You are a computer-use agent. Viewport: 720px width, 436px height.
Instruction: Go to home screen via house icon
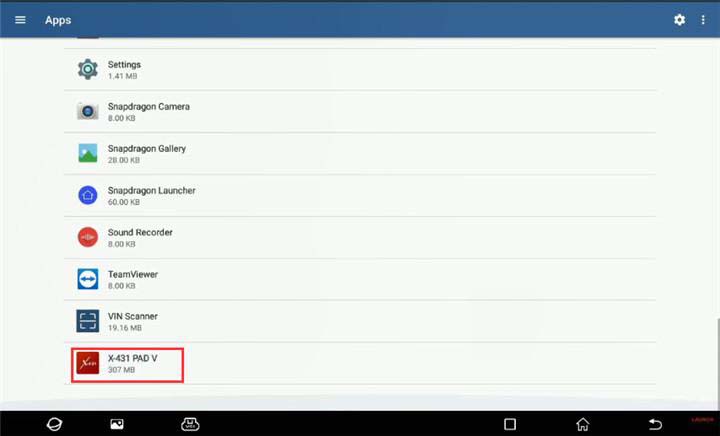click(582, 424)
